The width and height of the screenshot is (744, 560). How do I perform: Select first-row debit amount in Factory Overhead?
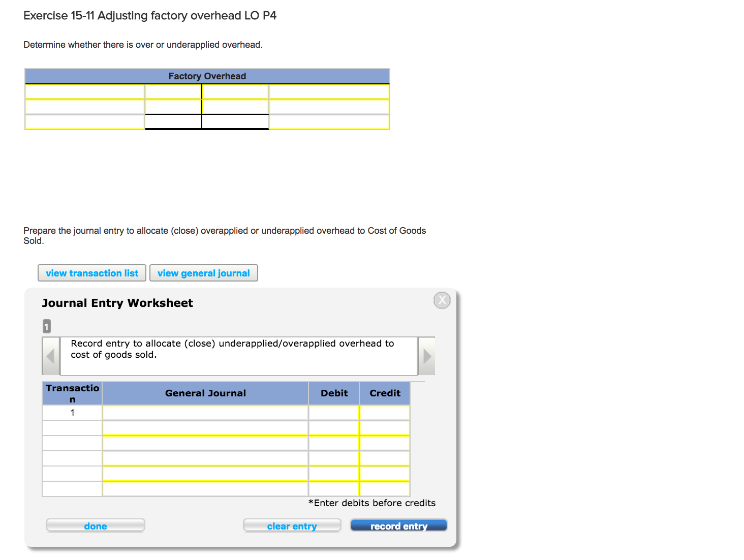pos(173,91)
